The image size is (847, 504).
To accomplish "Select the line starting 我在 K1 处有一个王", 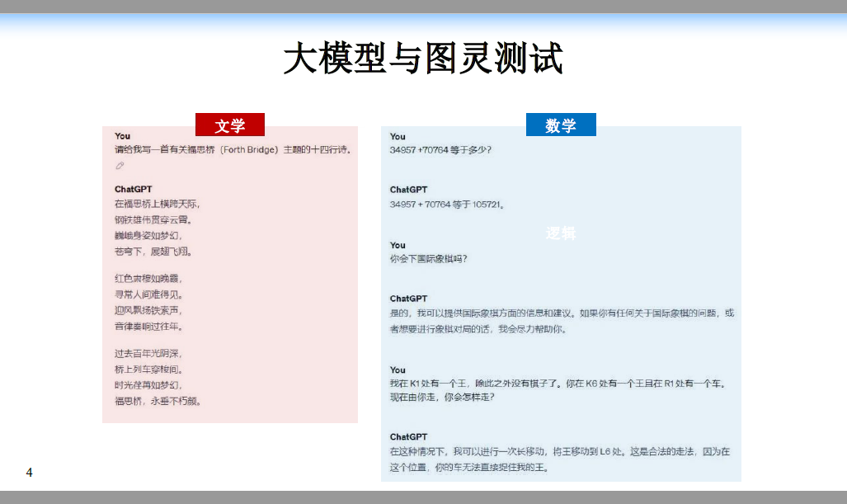I will (558, 384).
